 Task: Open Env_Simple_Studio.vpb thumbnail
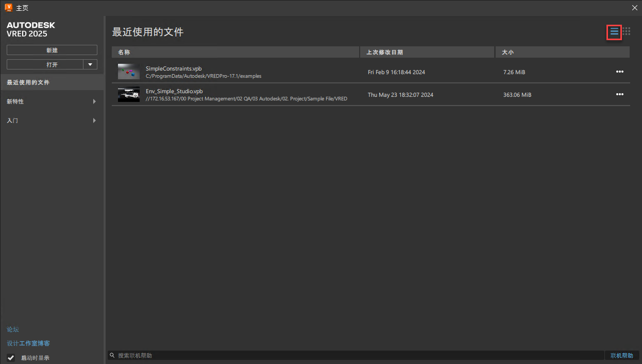point(128,95)
